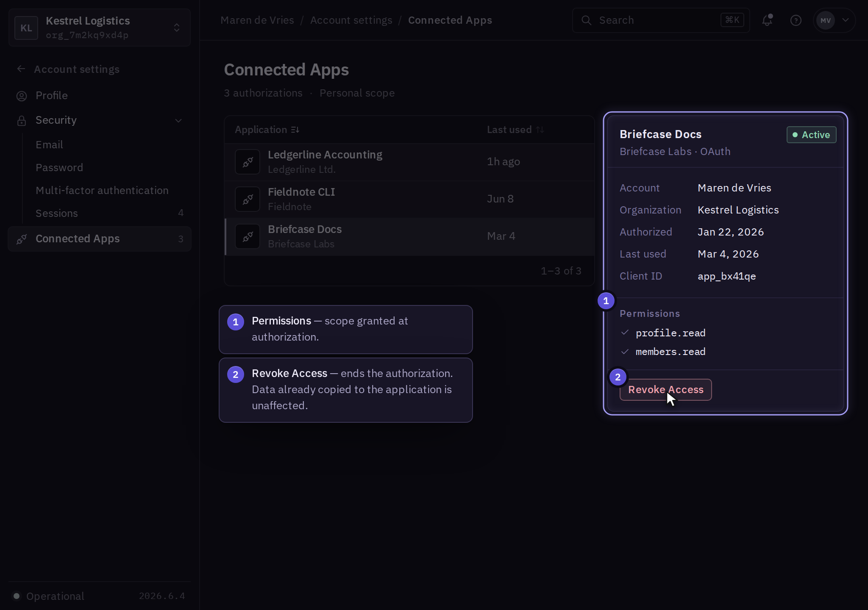Viewport: 868px width, 610px height.
Task: Go to Password settings
Action: tap(59, 168)
